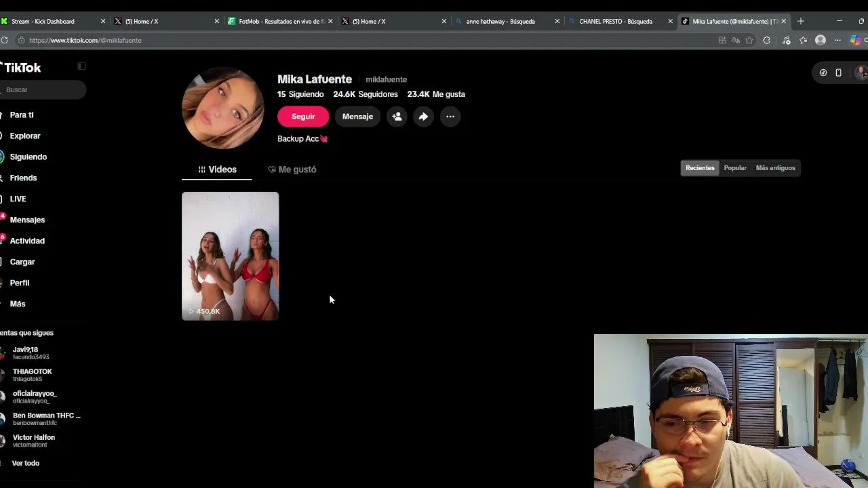
Task: Reload the page with the refresh icon
Action: pyautogui.click(x=4, y=40)
